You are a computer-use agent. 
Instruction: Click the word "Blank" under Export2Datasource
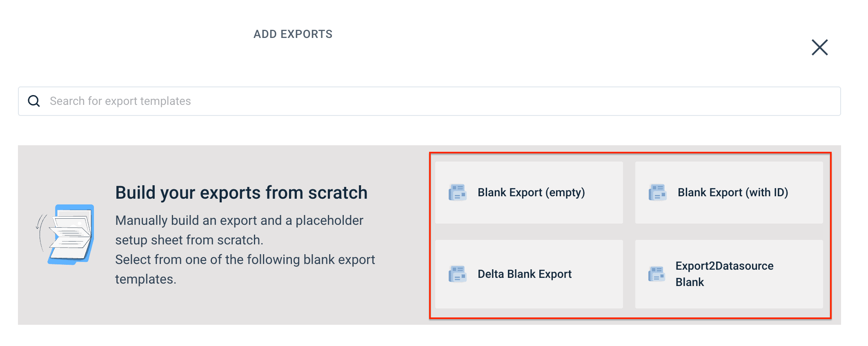pyautogui.click(x=690, y=282)
